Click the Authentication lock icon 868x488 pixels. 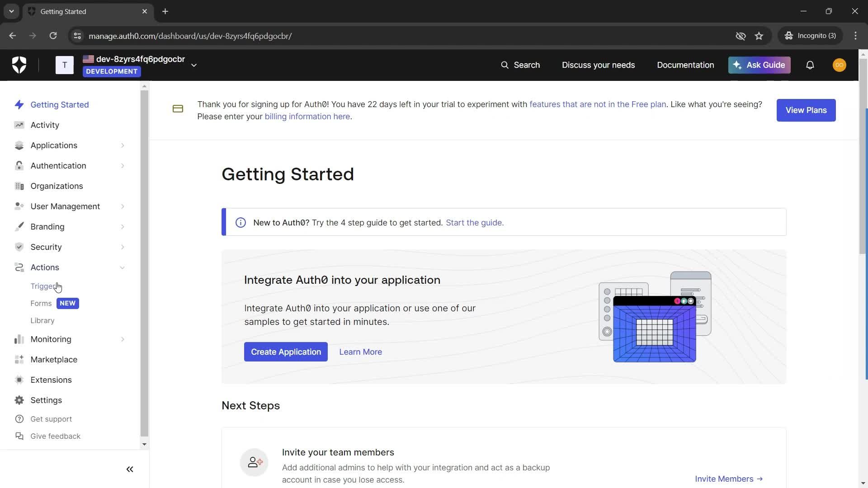click(19, 166)
